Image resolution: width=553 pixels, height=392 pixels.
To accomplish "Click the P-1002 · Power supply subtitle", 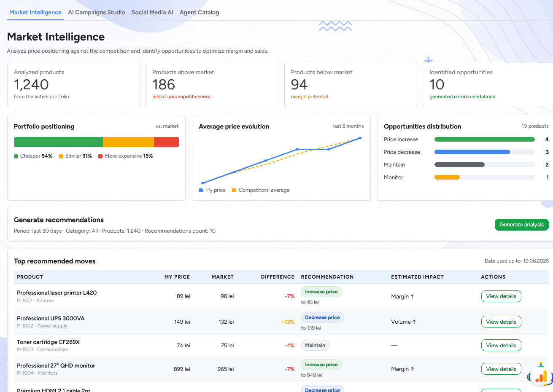I will point(42,326).
